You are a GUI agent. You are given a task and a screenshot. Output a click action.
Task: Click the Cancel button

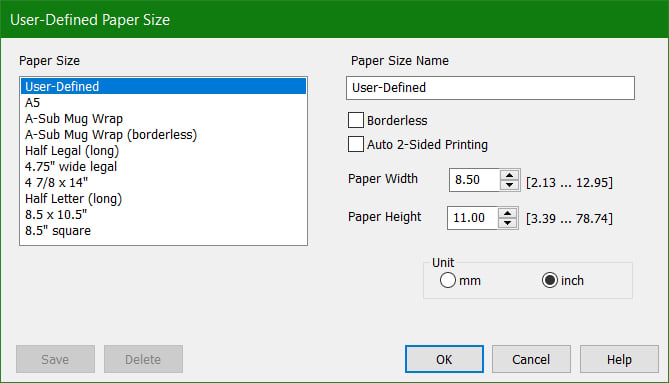pyautogui.click(x=531, y=359)
